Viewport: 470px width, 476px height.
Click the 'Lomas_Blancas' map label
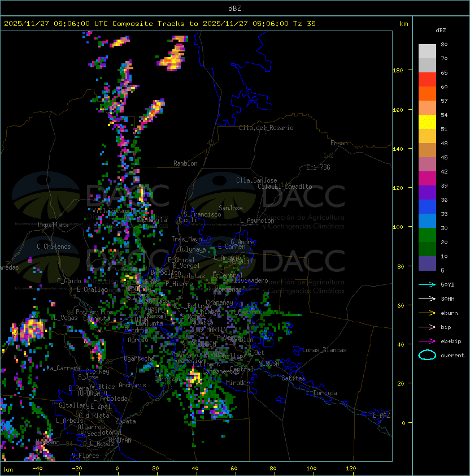pos(324,350)
